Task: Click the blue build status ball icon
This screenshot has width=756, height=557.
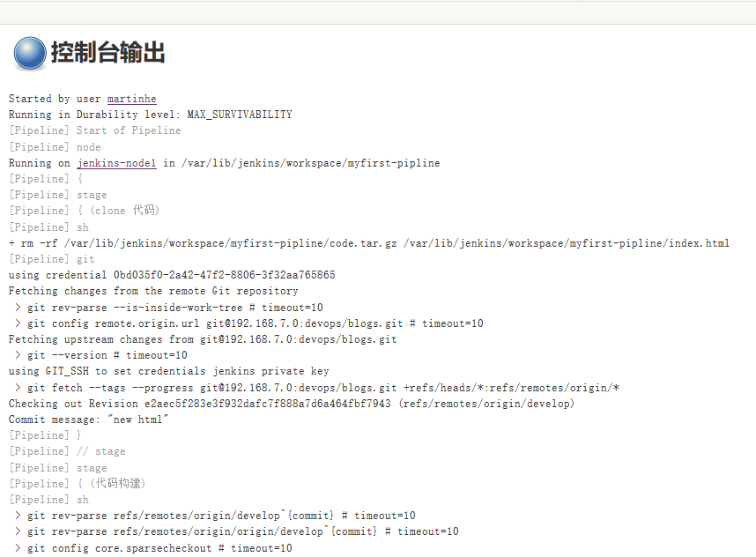Action: click(30, 53)
